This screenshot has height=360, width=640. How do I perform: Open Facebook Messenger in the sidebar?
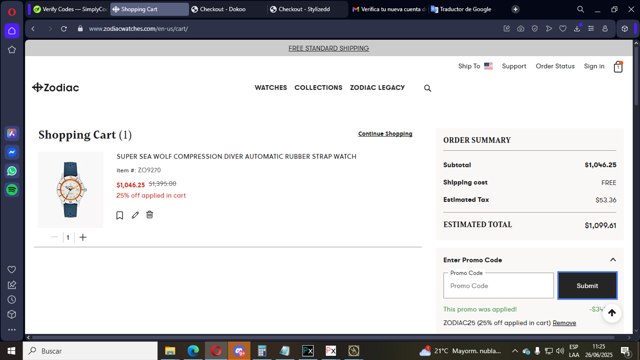[x=12, y=152]
